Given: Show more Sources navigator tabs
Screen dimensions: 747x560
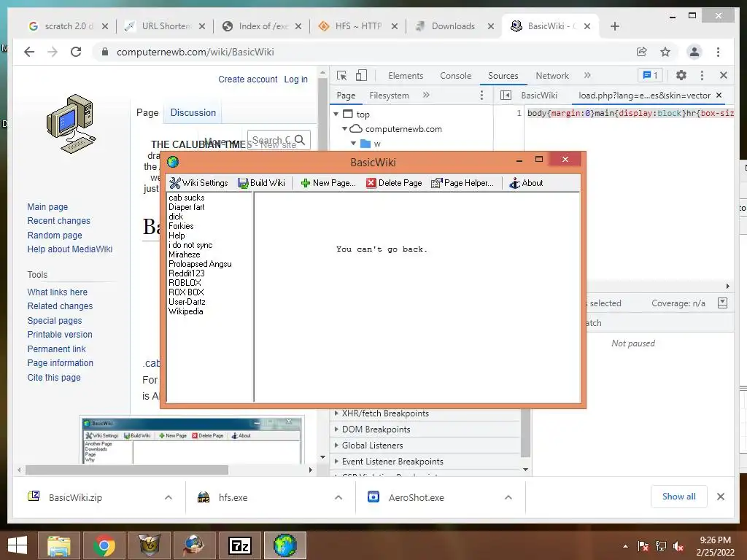Looking at the screenshot, I should [x=426, y=96].
